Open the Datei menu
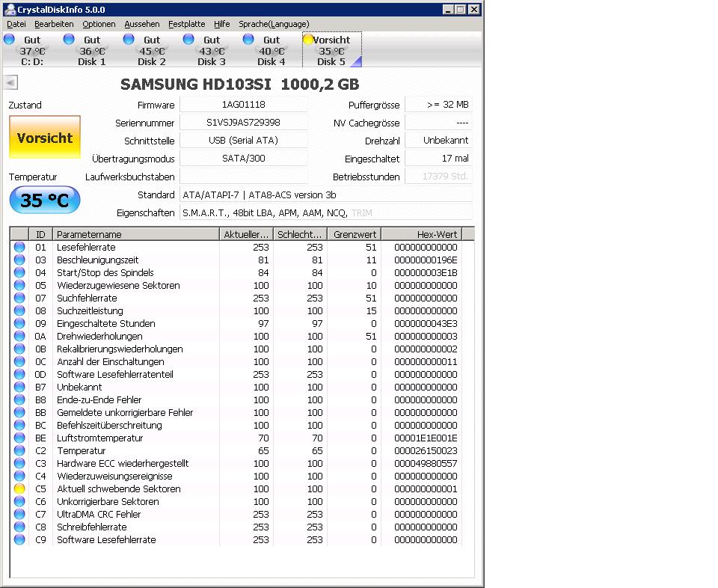 tap(16, 24)
